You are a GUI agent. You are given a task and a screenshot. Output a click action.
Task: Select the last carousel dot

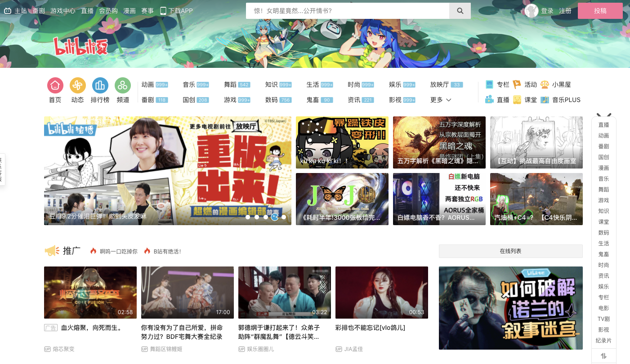tap(284, 217)
